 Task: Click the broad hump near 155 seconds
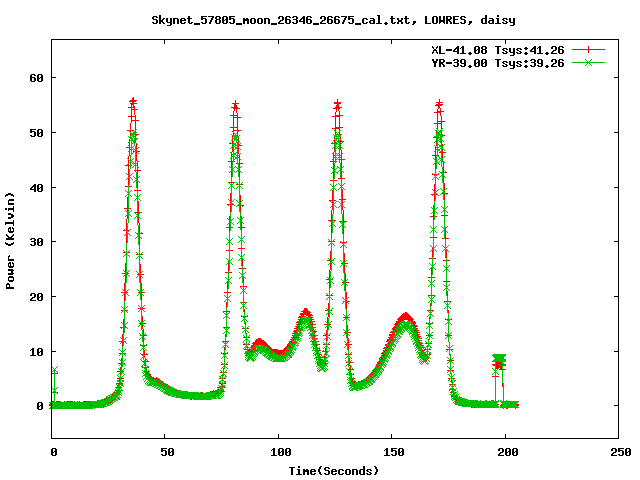[406, 319]
